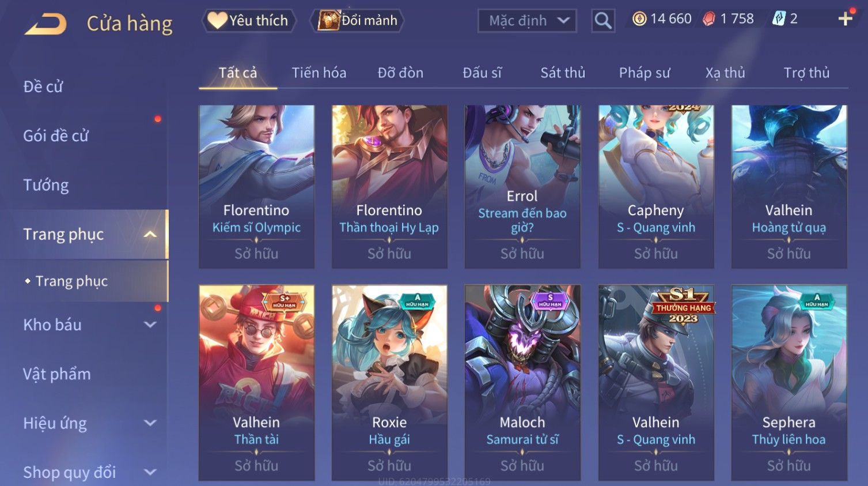Select the Pháp sư tab
The height and width of the screenshot is (486, 868).
[645, 73]
